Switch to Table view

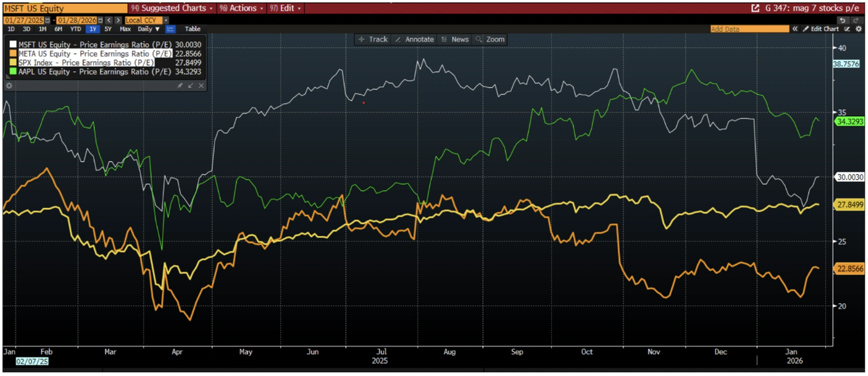point(192,29)
